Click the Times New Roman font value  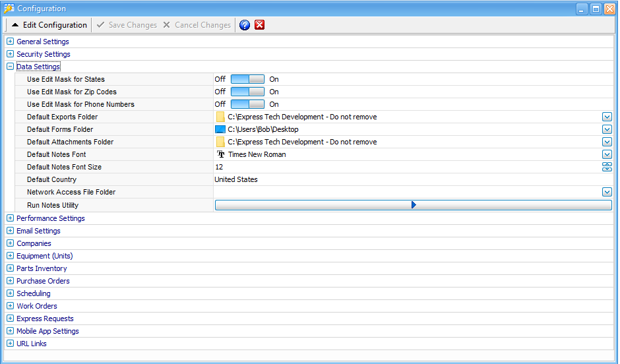coord(257,154)
